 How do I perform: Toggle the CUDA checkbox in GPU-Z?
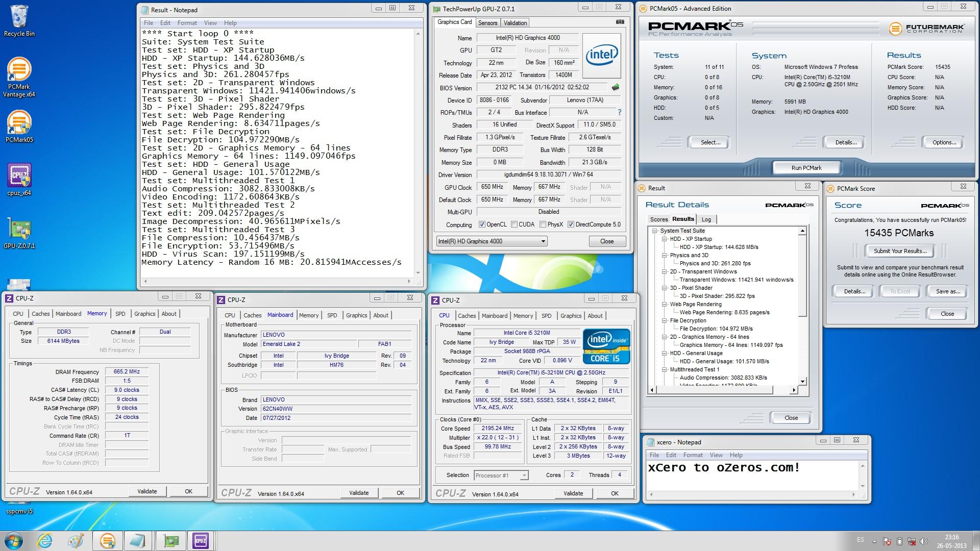coord(514,224)
